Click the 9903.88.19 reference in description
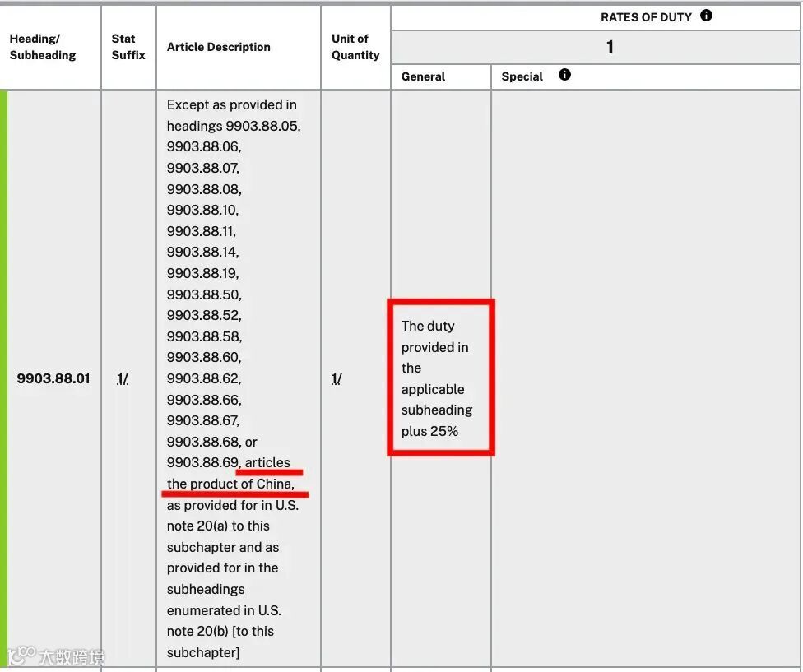 tap(202, 273)
